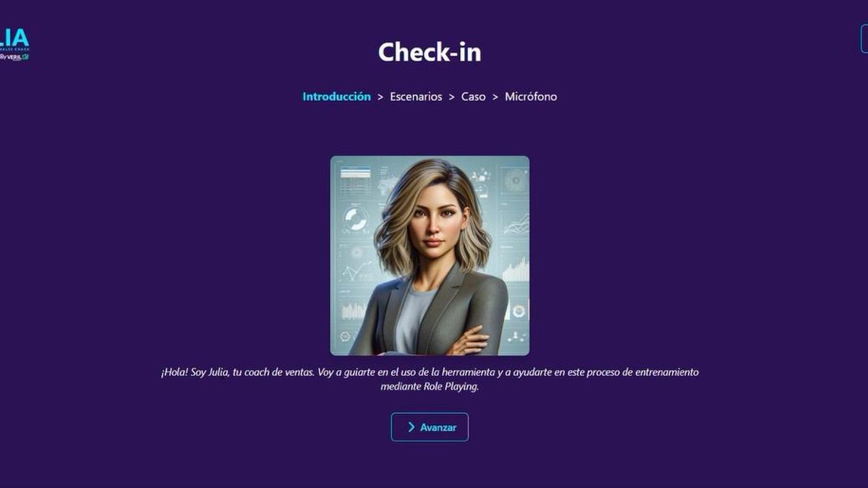Image resolution: width=868 pixels, height=488 pixels.
Task: Click the outlined button at top-right edge
Action: click(x=864, y=39)
